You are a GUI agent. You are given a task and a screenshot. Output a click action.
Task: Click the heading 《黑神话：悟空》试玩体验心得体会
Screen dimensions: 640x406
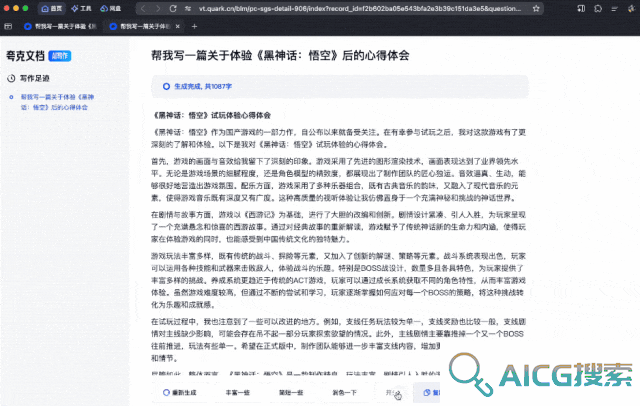[211, 115]
